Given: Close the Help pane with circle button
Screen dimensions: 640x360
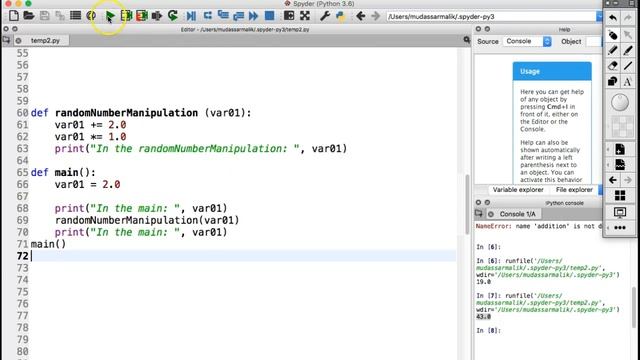Looking at the screenshot, I should point(478,29).
